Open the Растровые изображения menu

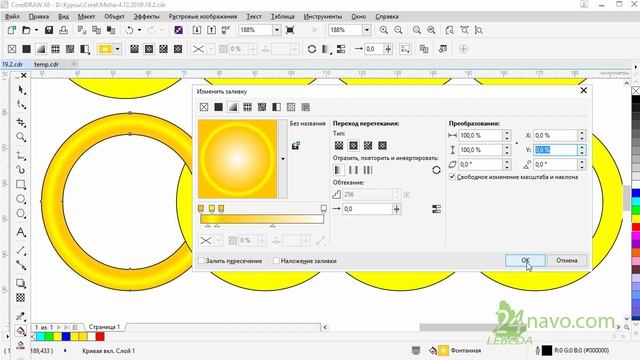click(202, 16)
